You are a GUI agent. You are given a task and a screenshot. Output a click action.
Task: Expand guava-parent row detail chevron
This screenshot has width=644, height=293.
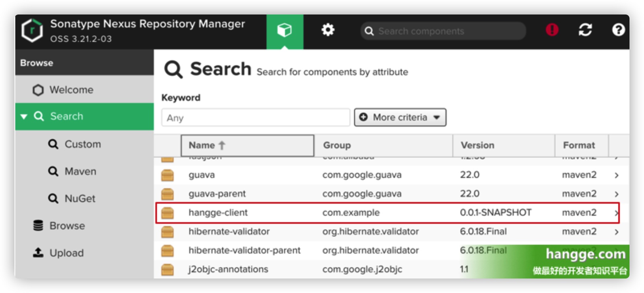click(x=617, y=194)
